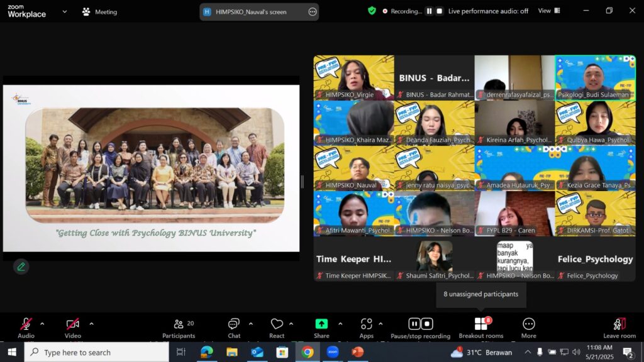Screen dimensions: 644x362
Task: Open Task View on the taskbar
Action: point(180,352)
